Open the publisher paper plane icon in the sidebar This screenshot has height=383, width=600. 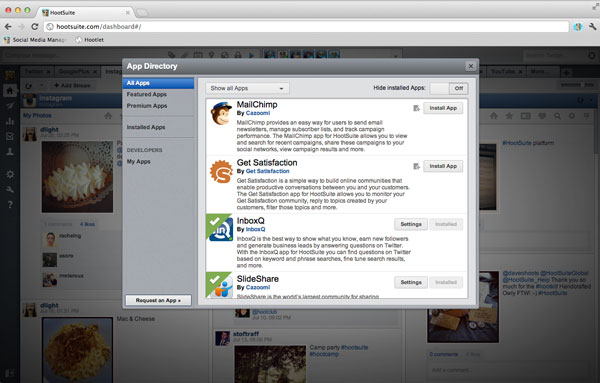click(10, 106)
